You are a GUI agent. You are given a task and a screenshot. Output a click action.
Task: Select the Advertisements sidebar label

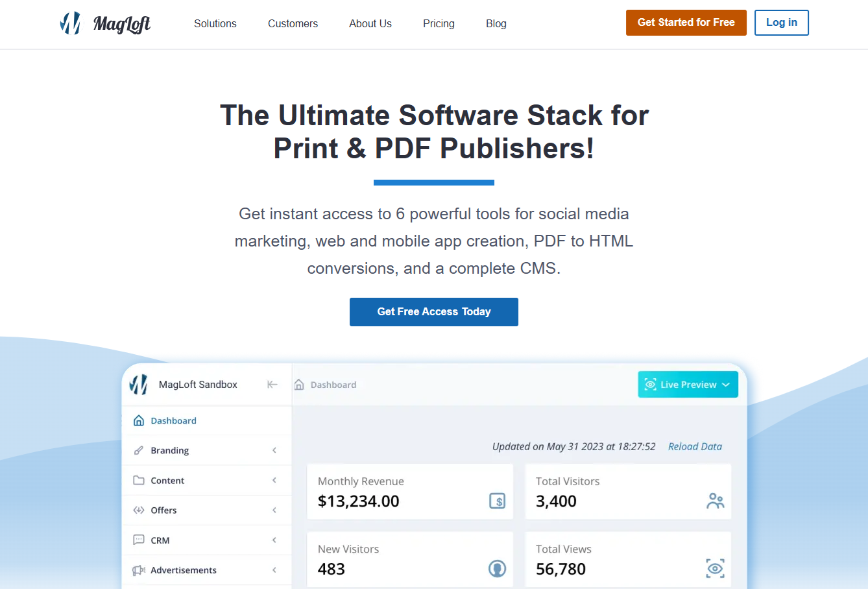[184, 570]
